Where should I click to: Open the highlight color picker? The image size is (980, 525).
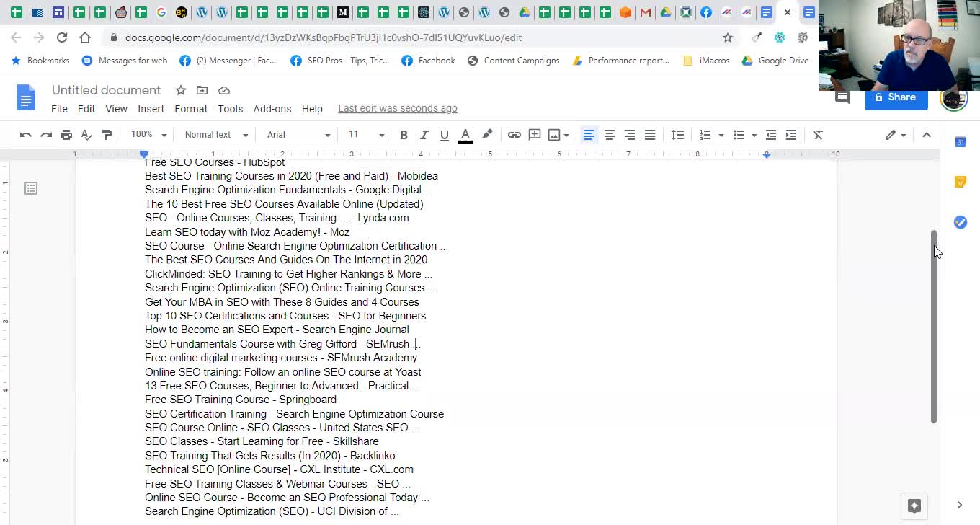(487, 135)
